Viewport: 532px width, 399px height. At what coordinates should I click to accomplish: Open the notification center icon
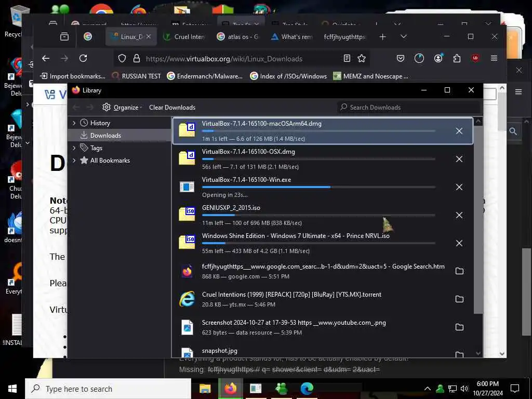515,389
